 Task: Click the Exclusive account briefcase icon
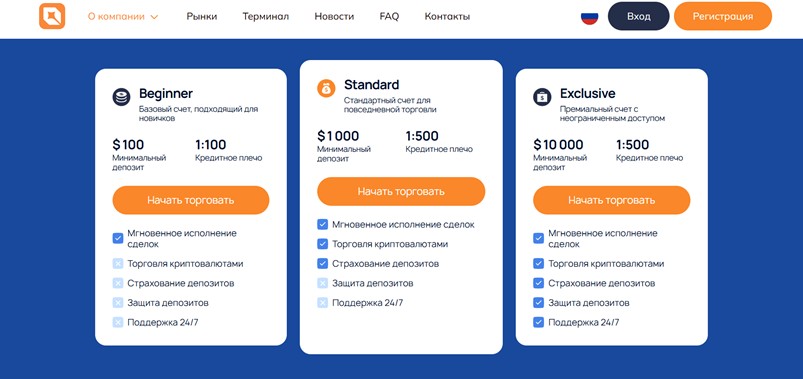(x=542, y=97)
